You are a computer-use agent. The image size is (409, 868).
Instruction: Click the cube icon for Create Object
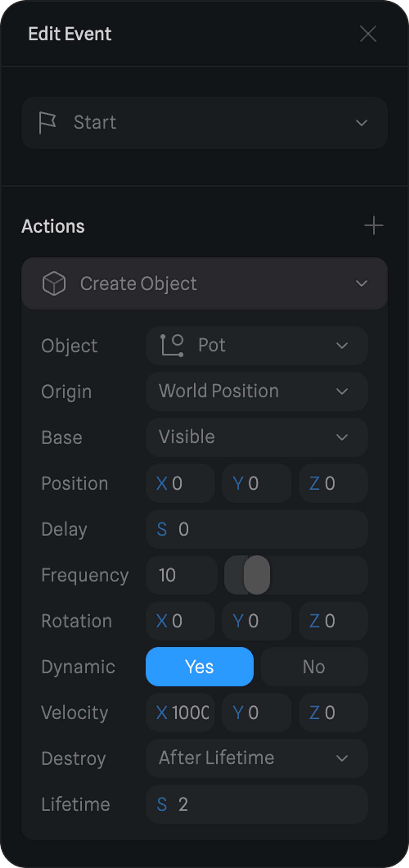click(54, 283)
